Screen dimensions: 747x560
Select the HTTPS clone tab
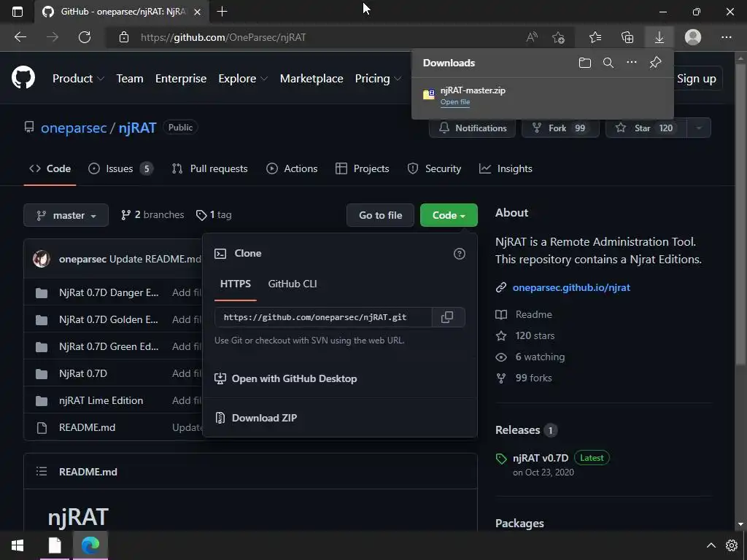(x=236, y=284)
